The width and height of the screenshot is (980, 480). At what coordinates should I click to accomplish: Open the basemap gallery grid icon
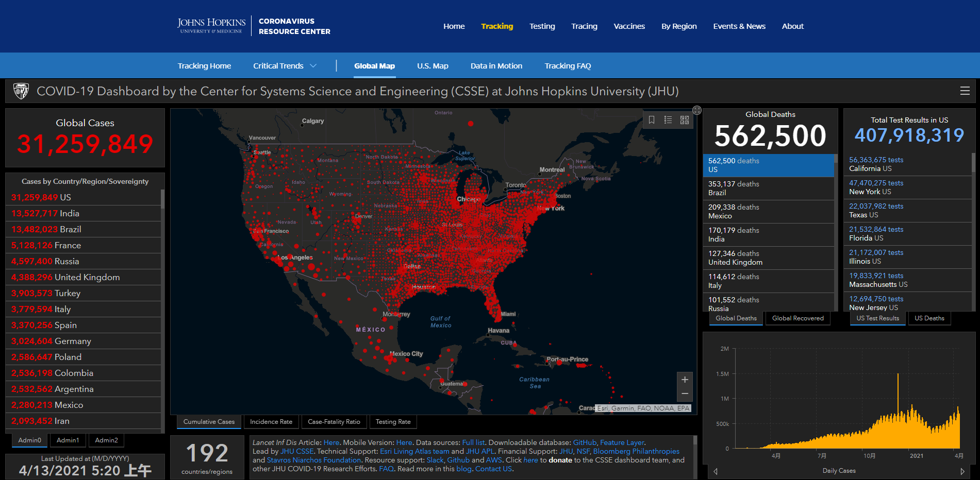click(685, 120)
